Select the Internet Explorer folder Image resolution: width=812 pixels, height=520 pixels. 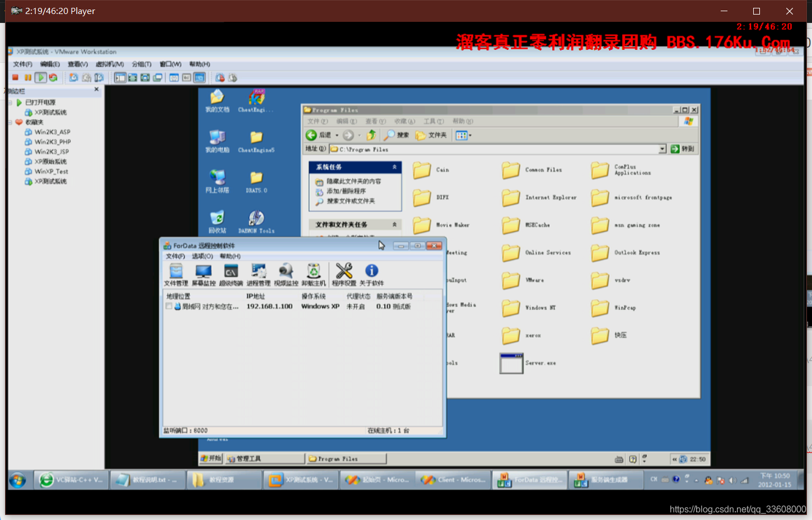[539, 198]
